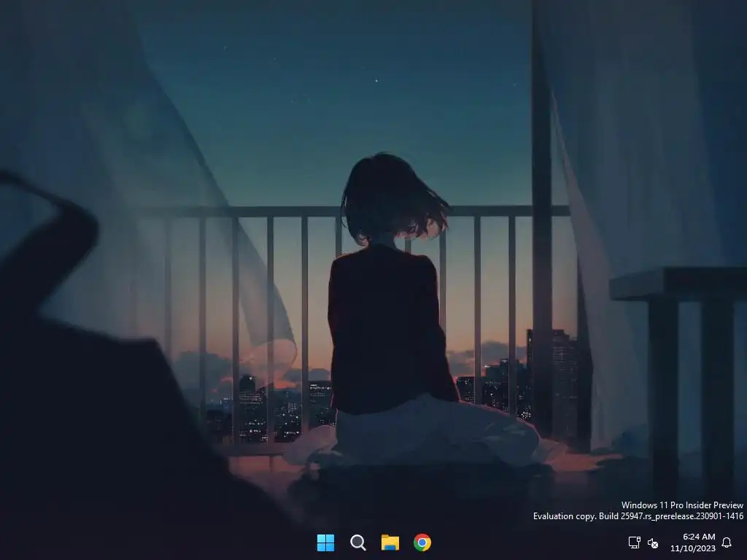747x560 pixels.
Task: Click the muted volume tray icon
Action: click(x=653, y=542)
